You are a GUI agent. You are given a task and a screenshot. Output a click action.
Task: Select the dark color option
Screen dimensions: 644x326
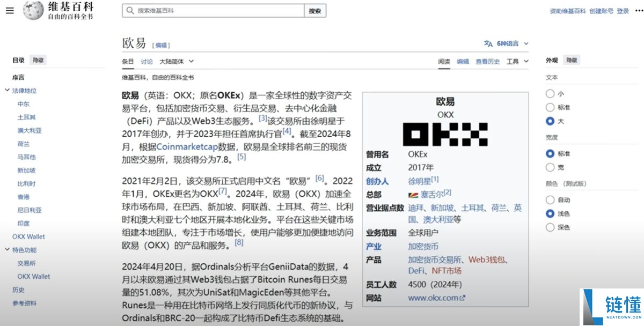pyautogui.click(x=550, y=227)
